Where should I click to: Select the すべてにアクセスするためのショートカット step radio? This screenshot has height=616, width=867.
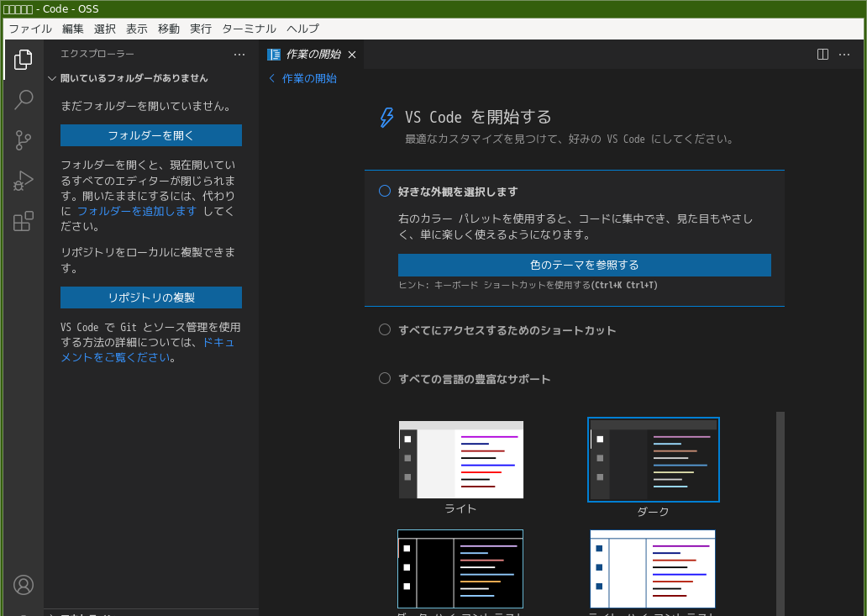coord(385,329)
